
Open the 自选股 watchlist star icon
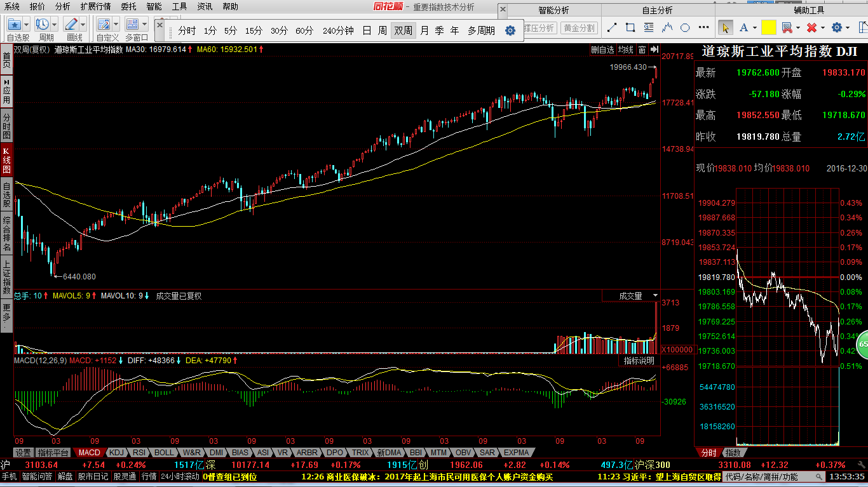(15, 25)
